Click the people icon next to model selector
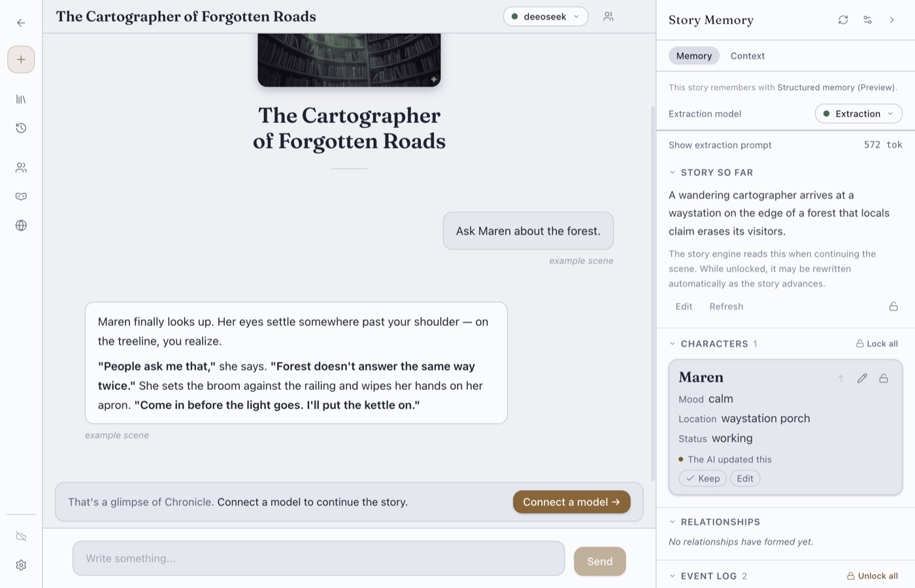 [608, 16]
